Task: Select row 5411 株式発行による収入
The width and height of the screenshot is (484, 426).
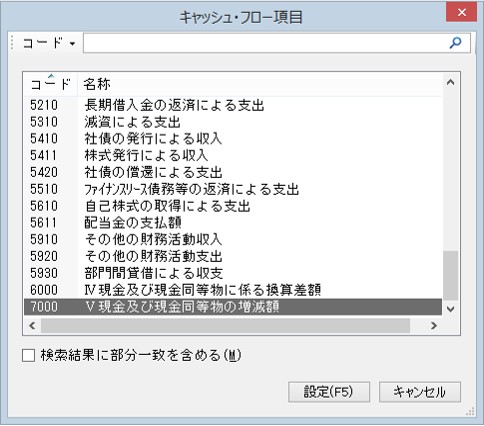Action: 233,156
